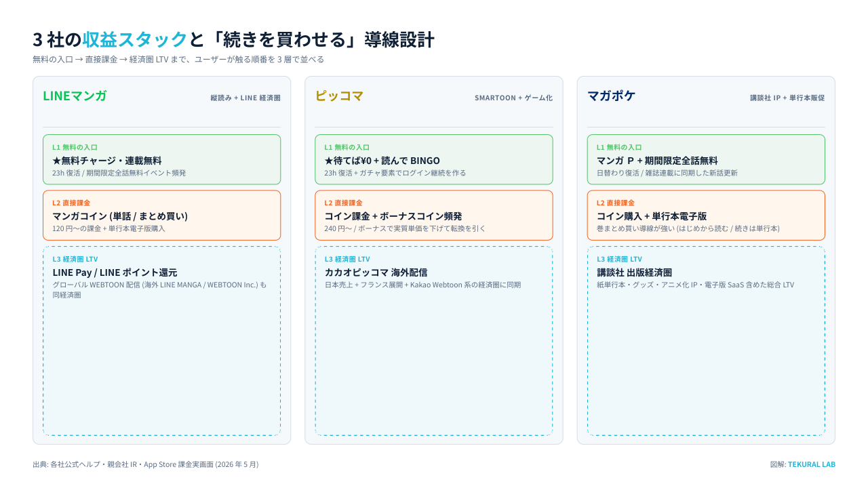The image size is (868, 488).
Task: Click the line starting "日本売上 + フランス展開"
Action: click(423, 285)
